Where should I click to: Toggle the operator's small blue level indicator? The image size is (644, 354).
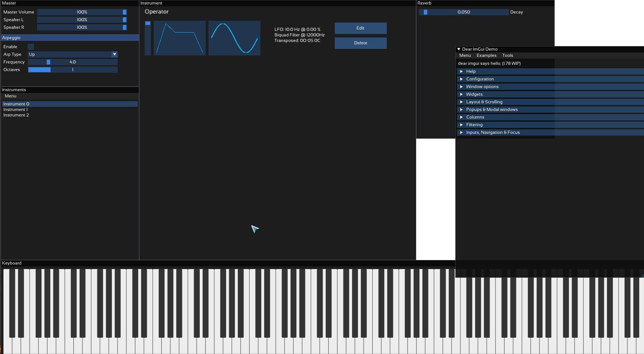[x=148, y=23]
